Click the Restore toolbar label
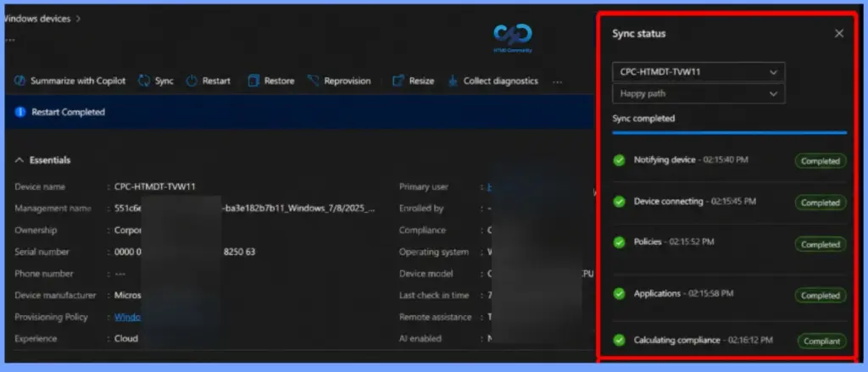The height and width of the screenshot is (372, 868). pos(279,81)
